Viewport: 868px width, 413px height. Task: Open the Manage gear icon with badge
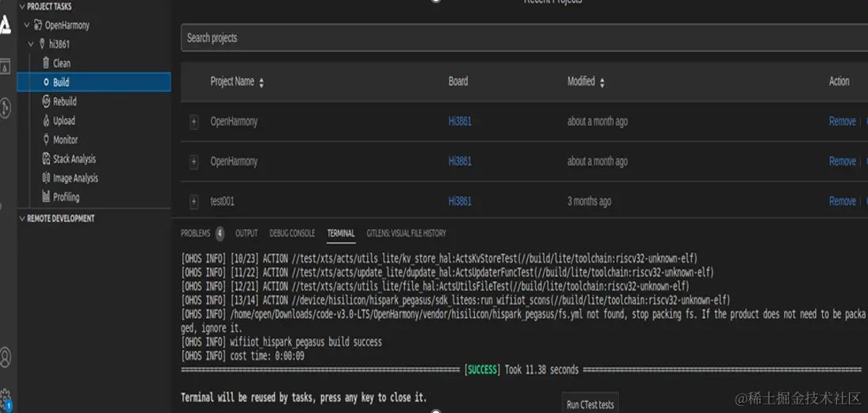click(x=6, y=399)
